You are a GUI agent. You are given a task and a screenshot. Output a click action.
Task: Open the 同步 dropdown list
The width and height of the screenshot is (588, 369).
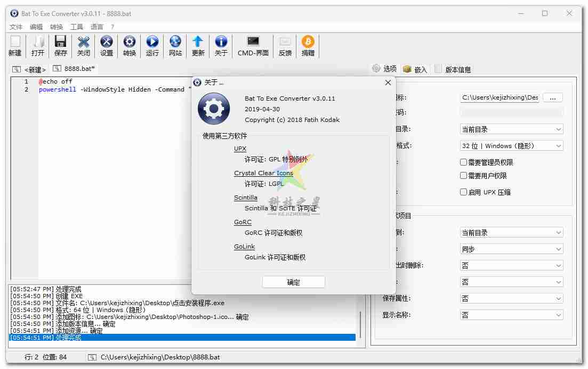tap(511, 249)
